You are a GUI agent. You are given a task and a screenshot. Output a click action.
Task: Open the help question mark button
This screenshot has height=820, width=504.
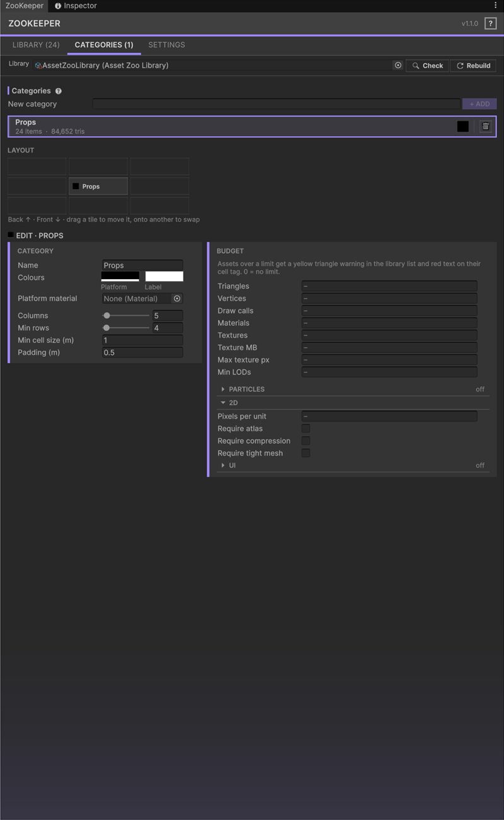[490, 23]
